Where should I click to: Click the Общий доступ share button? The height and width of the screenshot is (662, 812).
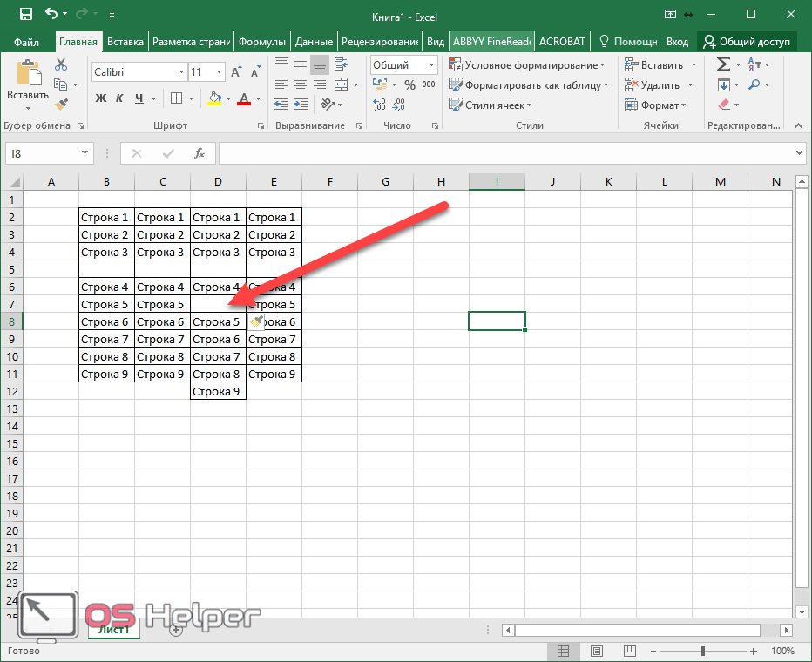[748, 41]
